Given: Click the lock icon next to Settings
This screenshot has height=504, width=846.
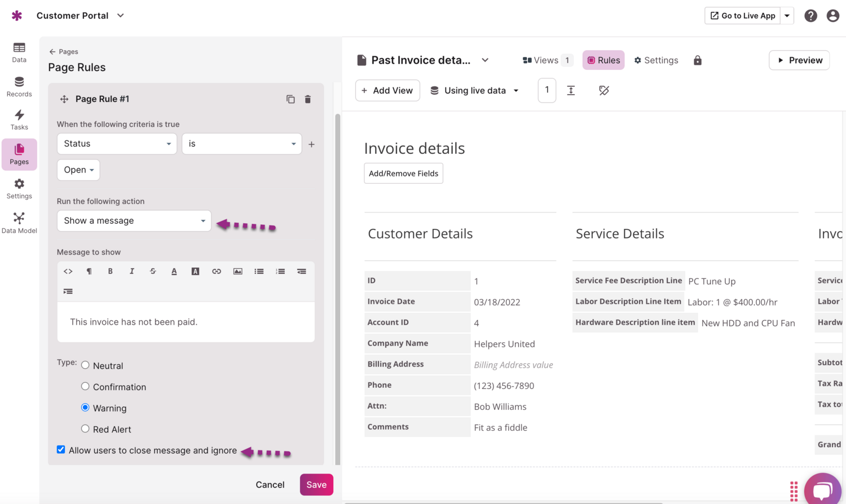Looking at the screenshot, I should pos(698,60).
